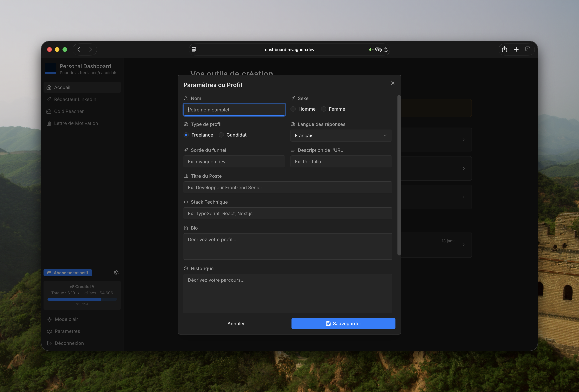This screenshot has height=392, width=579.
Task: Select the Homme option
Action: [x=293, y=109]
